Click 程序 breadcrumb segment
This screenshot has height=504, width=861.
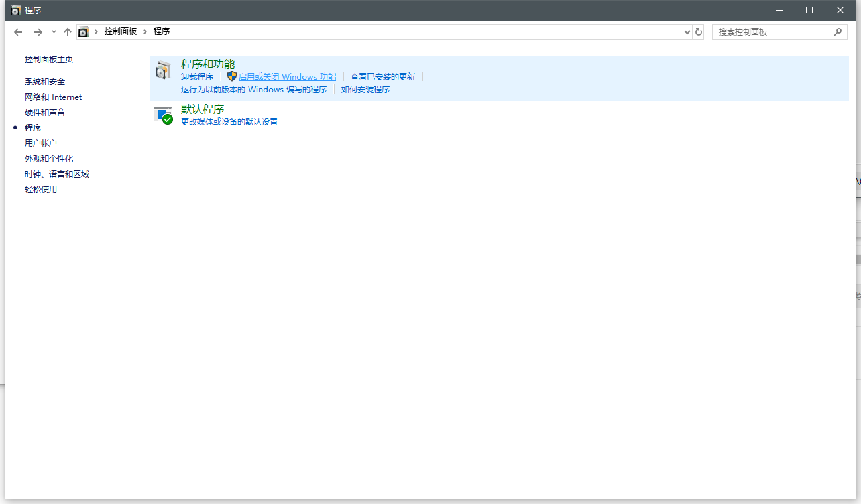click(x=162, y=31)
